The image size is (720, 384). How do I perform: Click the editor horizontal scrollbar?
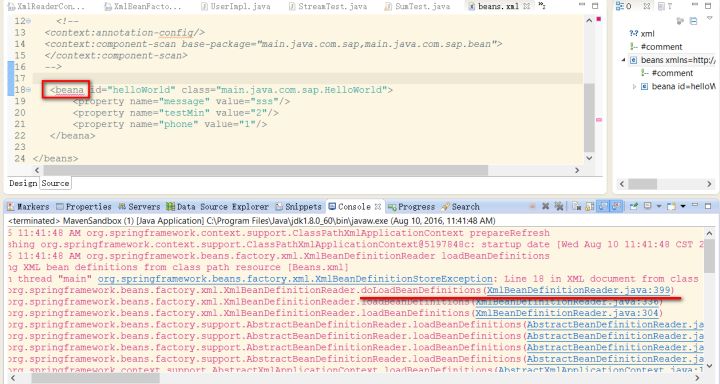[x=307, y=170]
